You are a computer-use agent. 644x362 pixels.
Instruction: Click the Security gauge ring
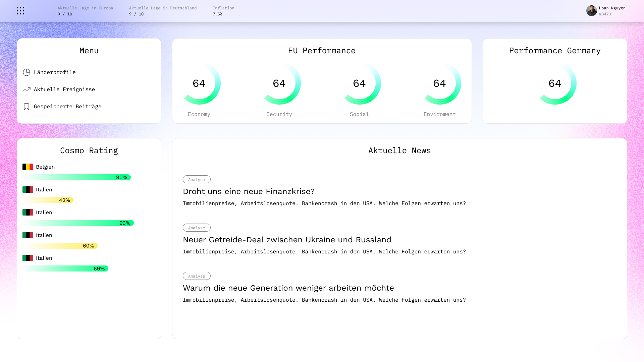pos(279,83)
